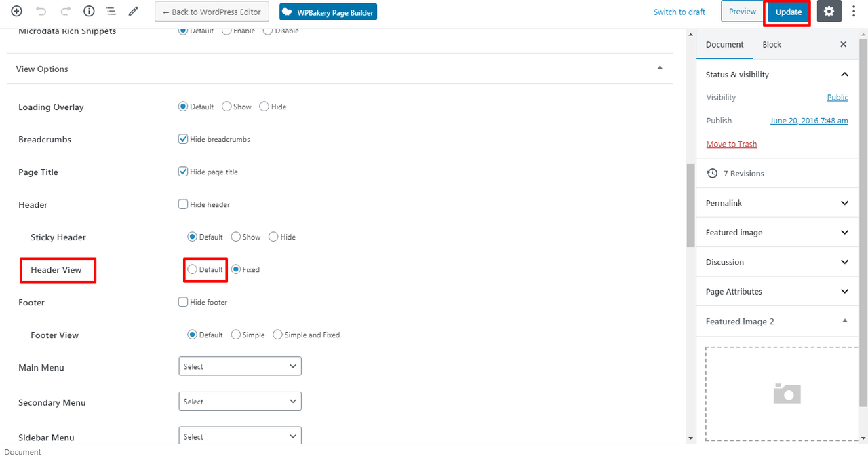The height and width of the screenshot is (456, 868).
Task: Select Default for Sticky Header
Action: click(193, 237)
